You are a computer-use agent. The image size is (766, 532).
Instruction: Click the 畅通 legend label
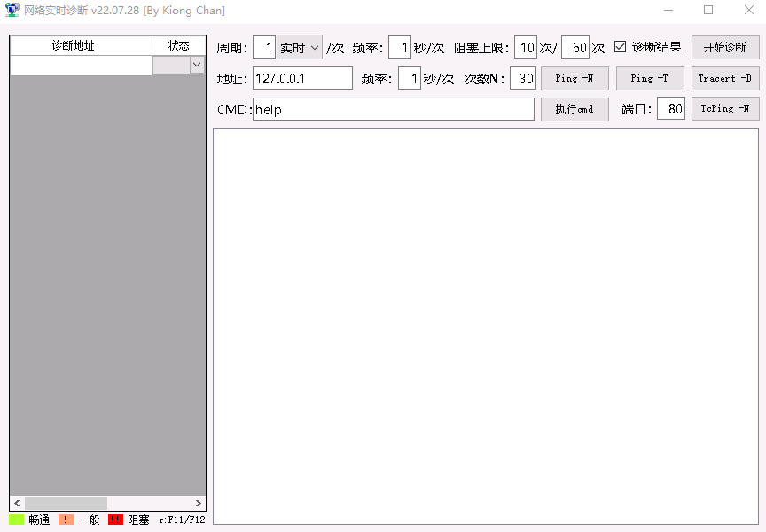click(39, 520)
